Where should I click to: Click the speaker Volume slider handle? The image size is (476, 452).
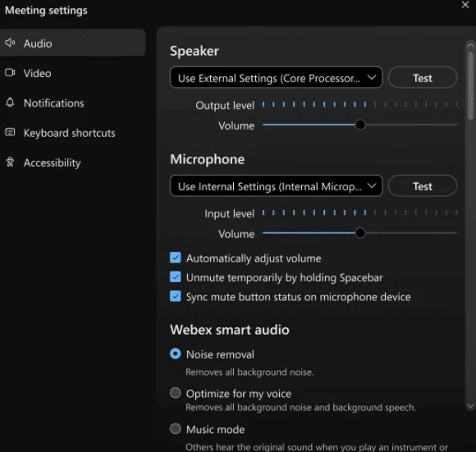point(360,125)
